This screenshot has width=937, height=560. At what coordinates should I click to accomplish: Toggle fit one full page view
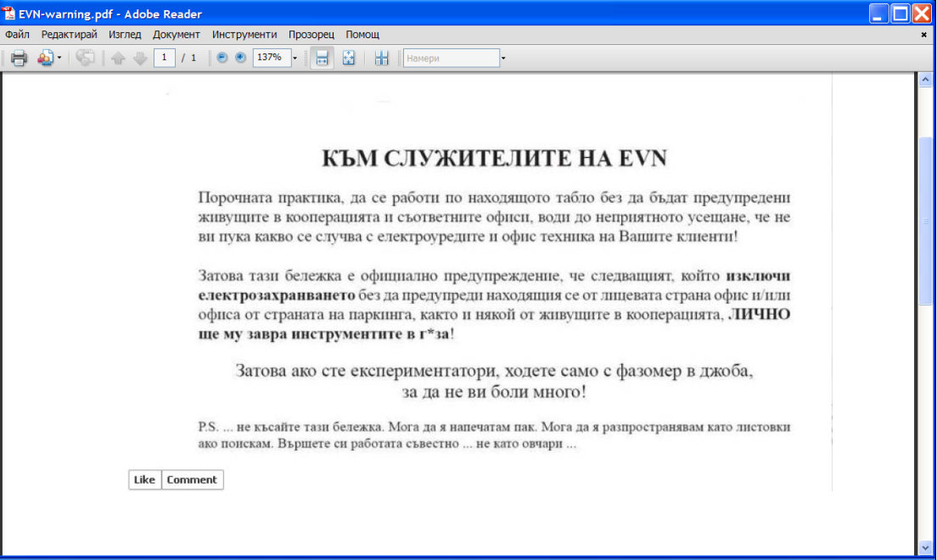point(348,58)
